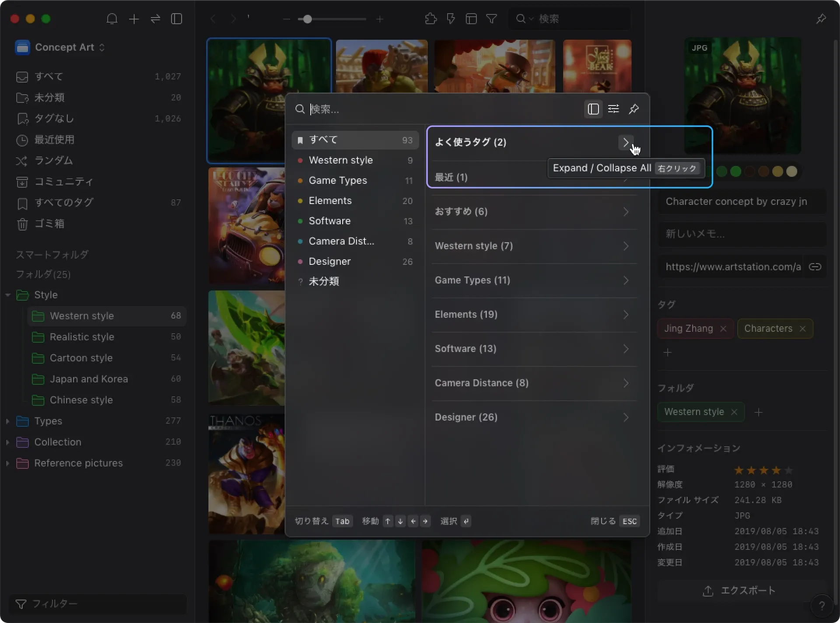
Task: Open the タグなし sidebar item
Action: point(98,118)
